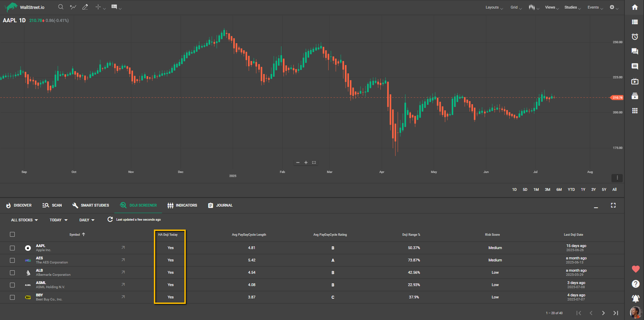
Task: Expand the Studies dropdown
Action: pyautogui.click(x=573, y=8)
